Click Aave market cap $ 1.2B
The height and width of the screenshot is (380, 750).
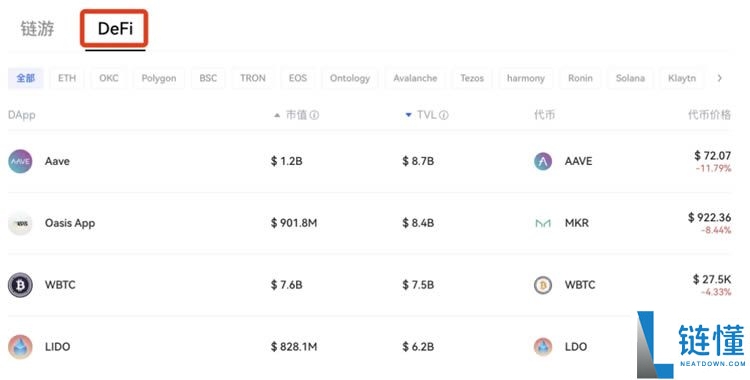click(287, 161)
